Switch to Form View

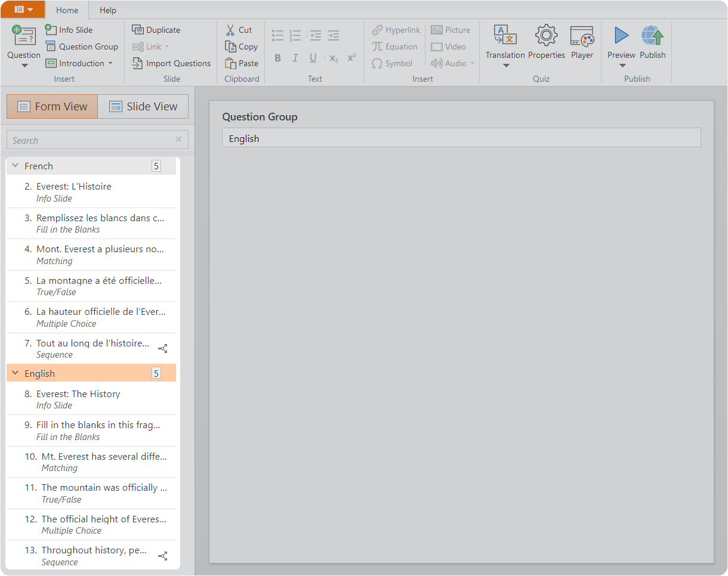53,106
